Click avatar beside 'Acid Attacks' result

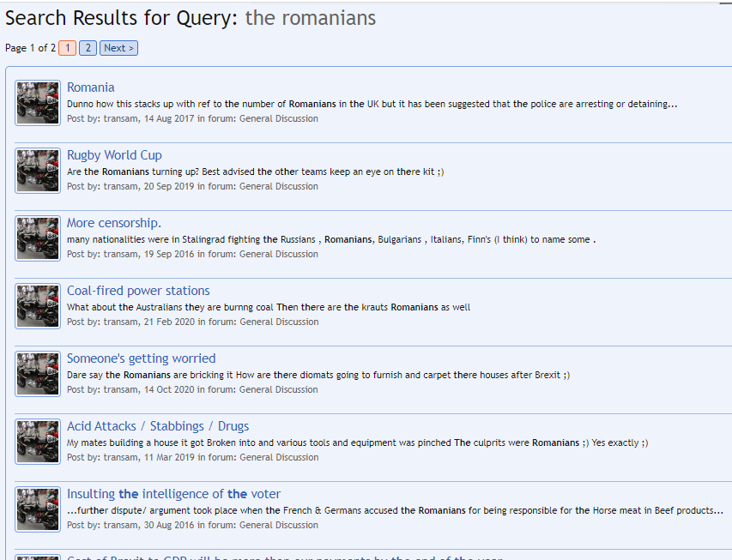[x=38, y=442]
